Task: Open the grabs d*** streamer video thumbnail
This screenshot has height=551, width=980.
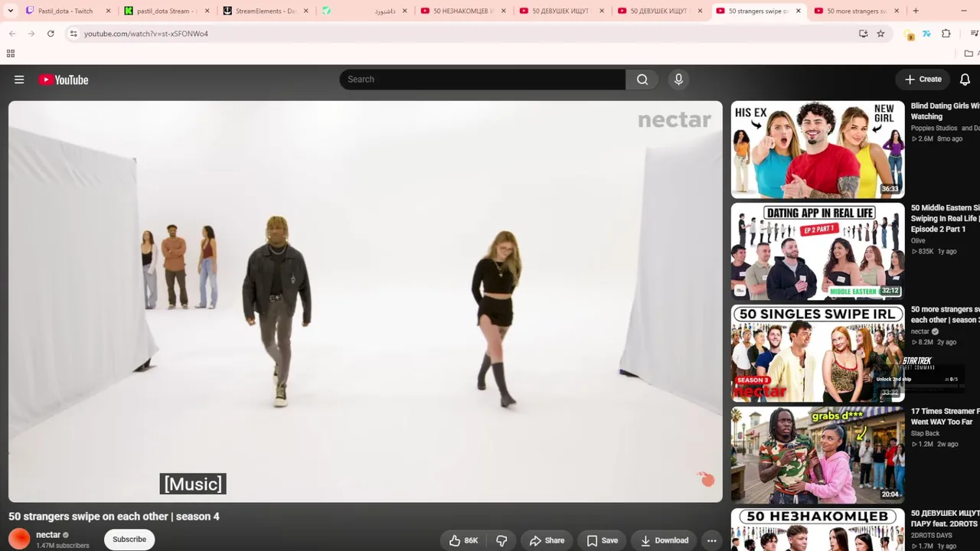Action: pyautogui.click(x=818, y=455)
